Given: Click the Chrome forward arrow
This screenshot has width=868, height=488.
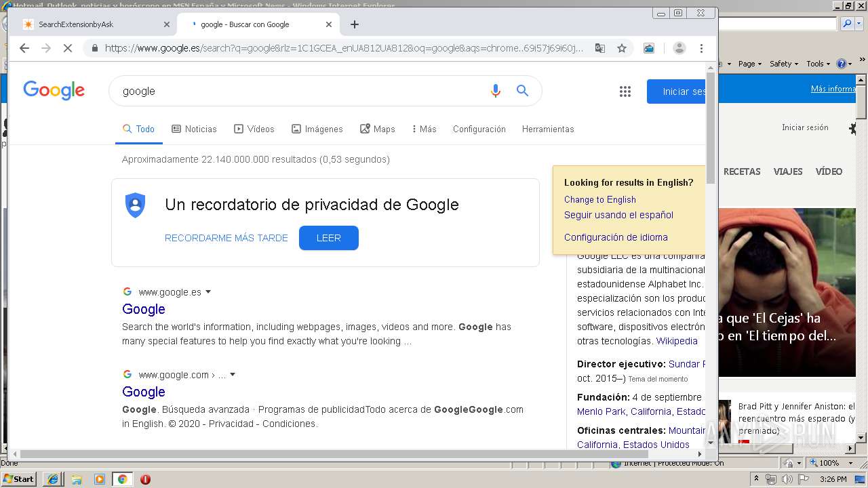Looking at the screenshot, I should click(46, 48).
